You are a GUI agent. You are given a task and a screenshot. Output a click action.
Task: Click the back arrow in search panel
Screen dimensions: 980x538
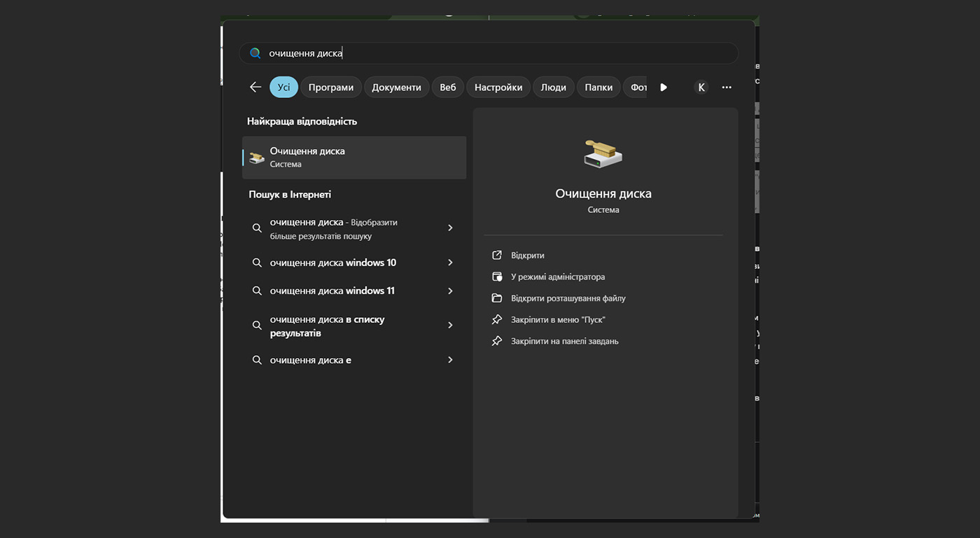click(255, 87)
